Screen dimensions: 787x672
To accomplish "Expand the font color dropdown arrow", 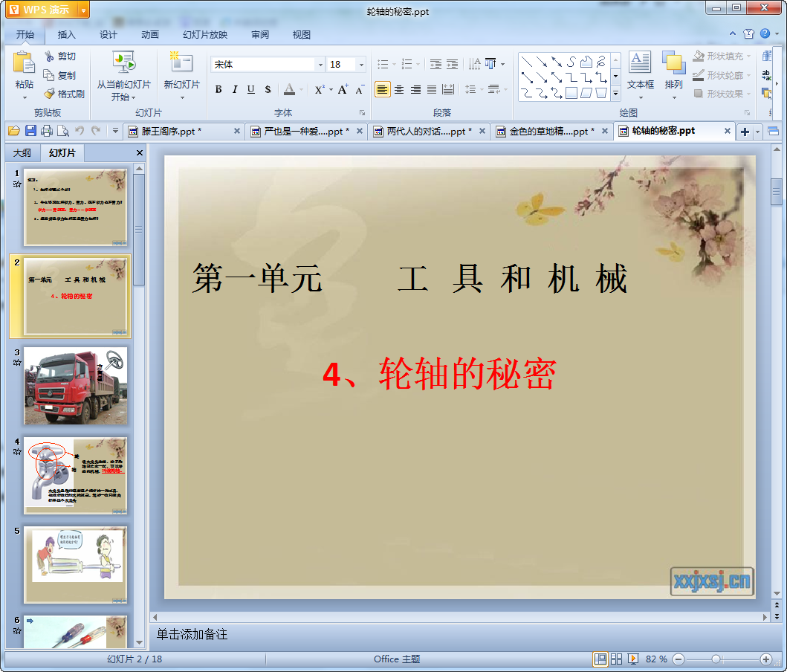I will pos(302,90).
